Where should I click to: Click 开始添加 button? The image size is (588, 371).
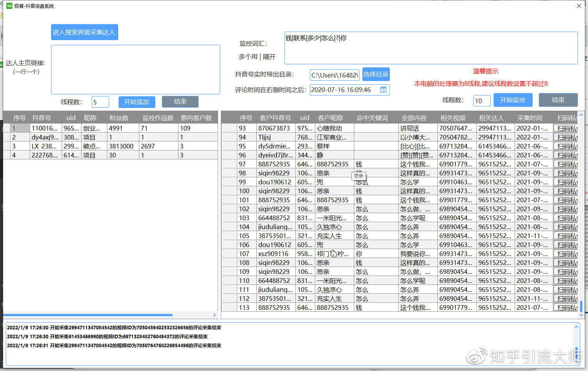(137, 102)
